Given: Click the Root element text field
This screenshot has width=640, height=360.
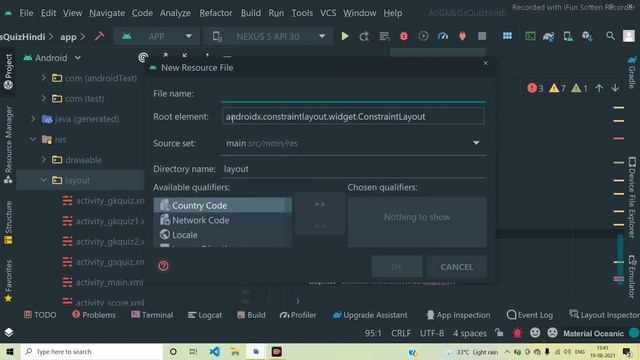Looking at the screenshot, I should 353,116.
